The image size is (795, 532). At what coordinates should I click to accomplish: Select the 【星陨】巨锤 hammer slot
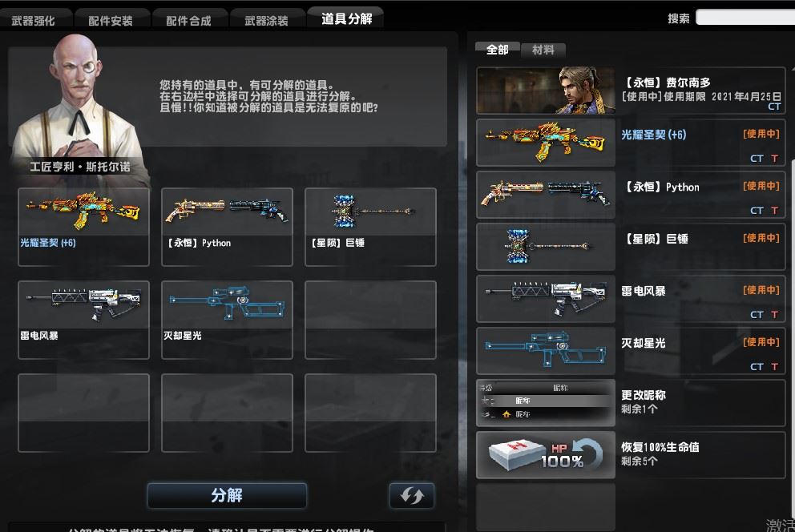point(370,227)
